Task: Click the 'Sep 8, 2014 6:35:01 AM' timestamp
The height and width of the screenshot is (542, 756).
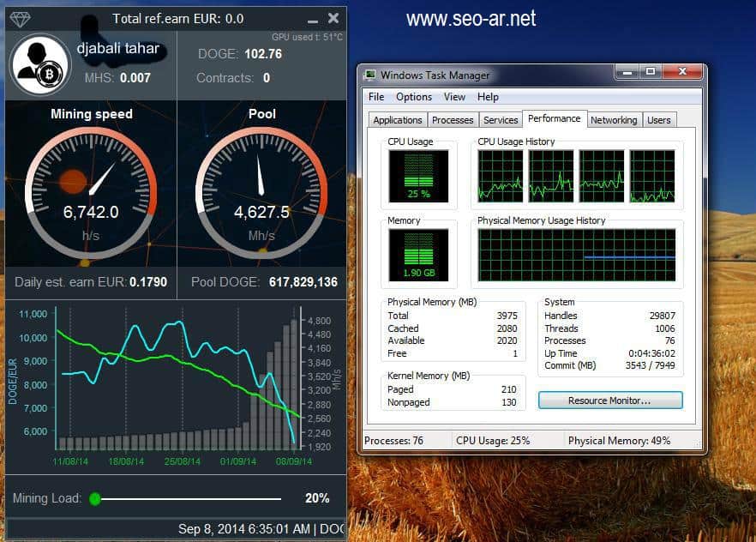Action: click(x=244, y=529)
